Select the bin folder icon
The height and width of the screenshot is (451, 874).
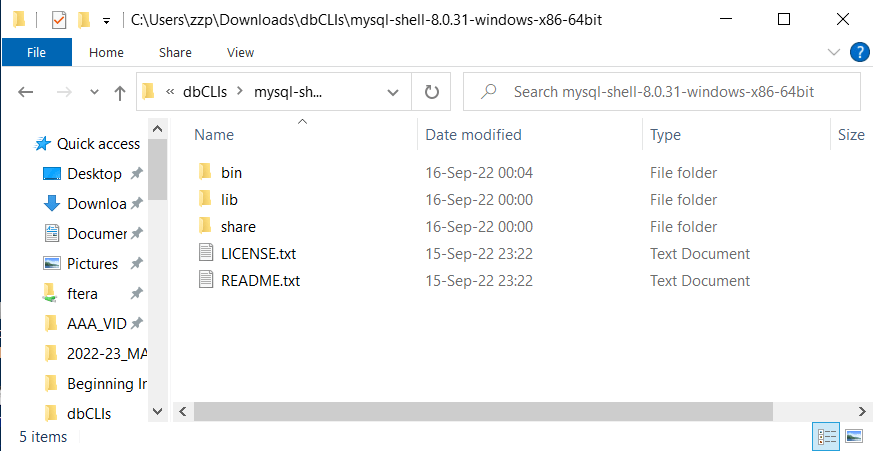pos(205,172)
